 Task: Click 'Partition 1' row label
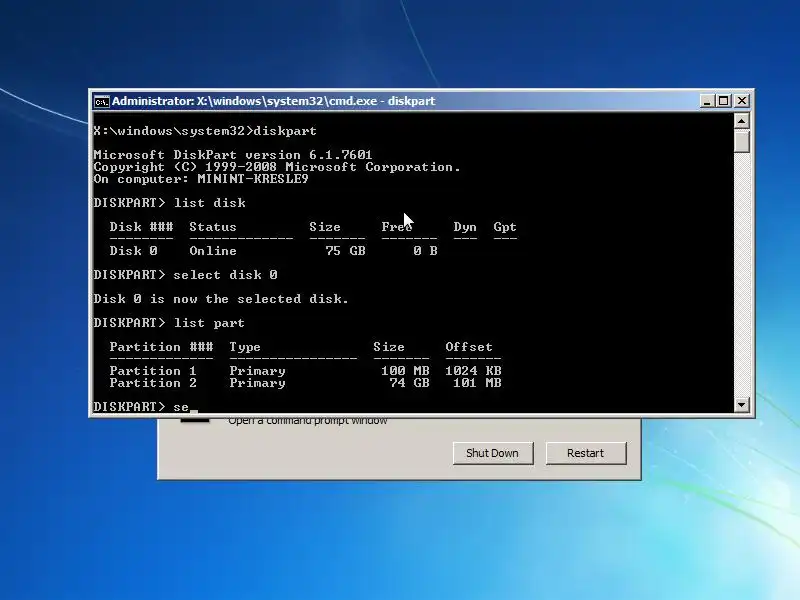(153, 370)
